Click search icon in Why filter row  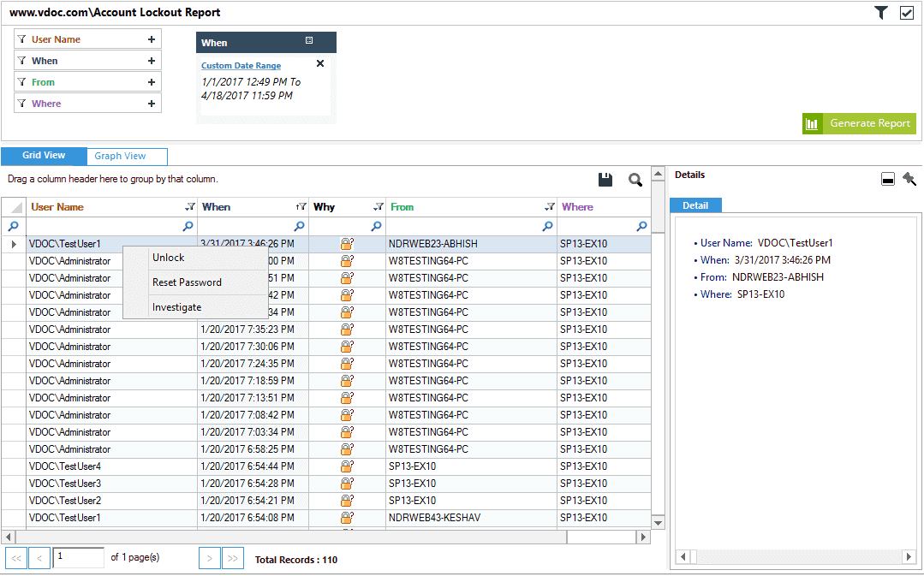pos(376,226)
